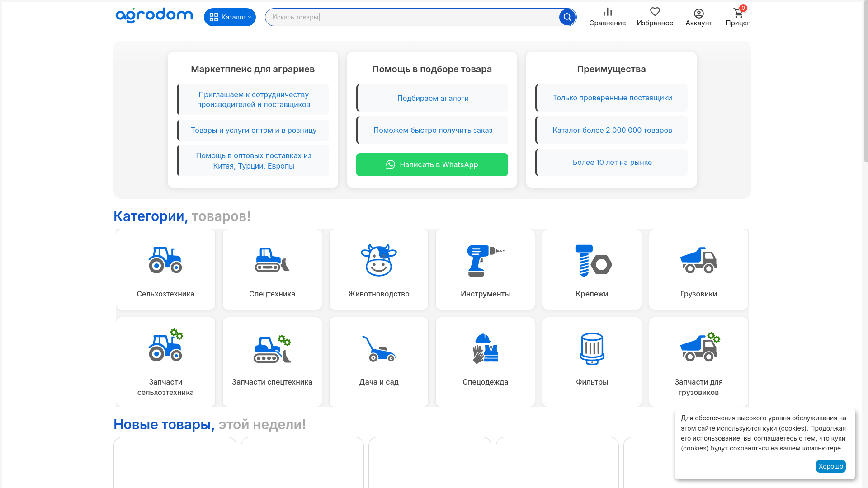Click the Маркетплейс для аграриев heading
This screenshot has width=868, height=488.
[253, 69]
